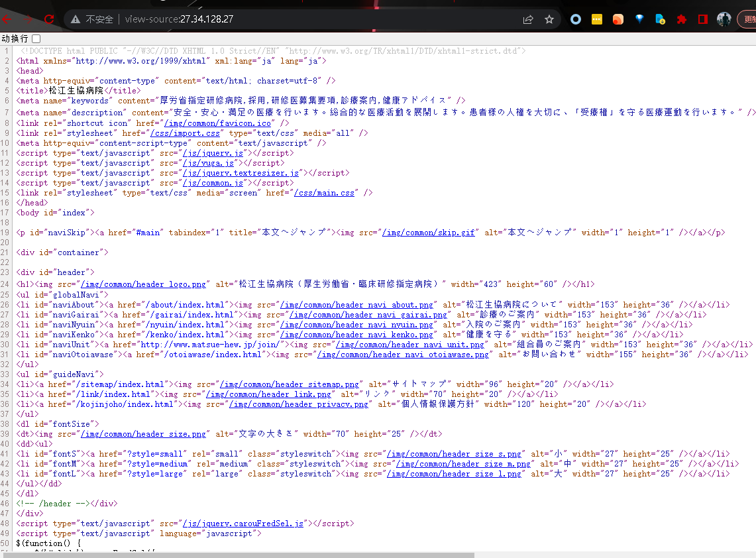Reload the view-source page
This screenshot has width=756, height=558.
(48, 19)
